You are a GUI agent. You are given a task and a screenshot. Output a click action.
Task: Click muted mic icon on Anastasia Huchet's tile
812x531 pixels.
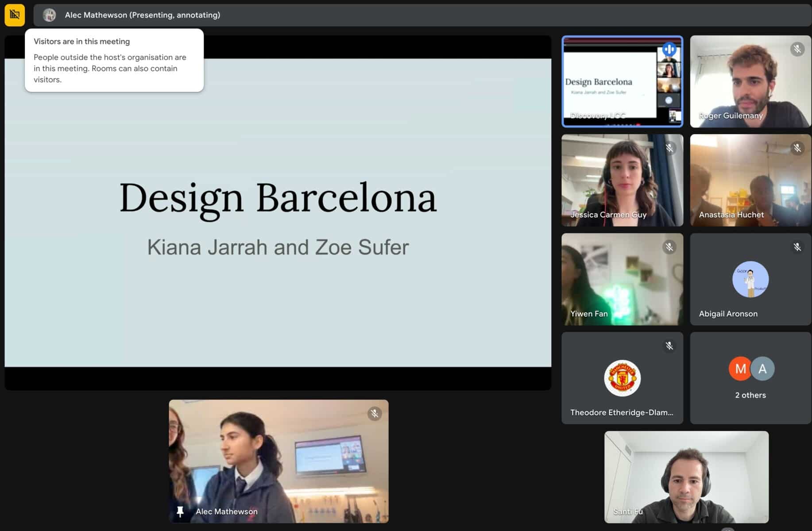click(797, 148)
